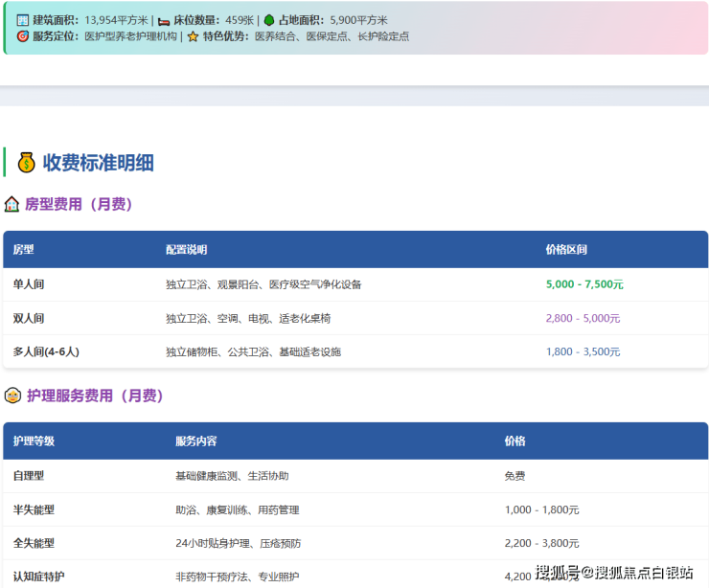Click the 房型 column header
This screenshot has height=588, width=709.
(x=23, y=250)
